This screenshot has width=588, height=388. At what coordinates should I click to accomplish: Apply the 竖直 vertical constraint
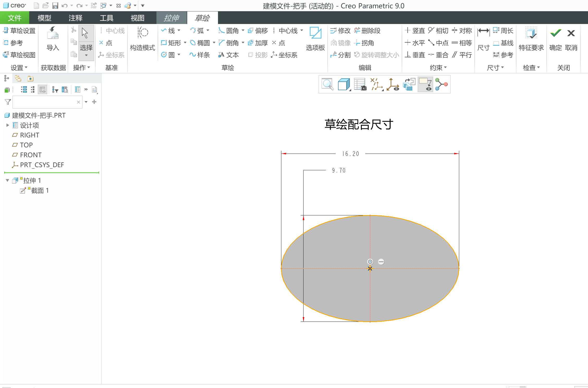point(415,31)
